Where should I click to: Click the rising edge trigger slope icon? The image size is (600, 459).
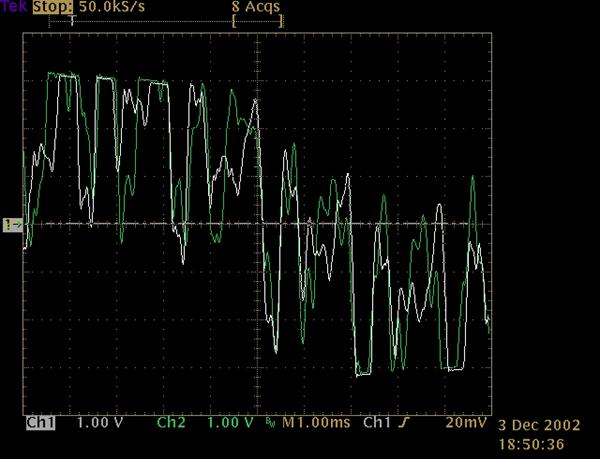coord(402,423)
